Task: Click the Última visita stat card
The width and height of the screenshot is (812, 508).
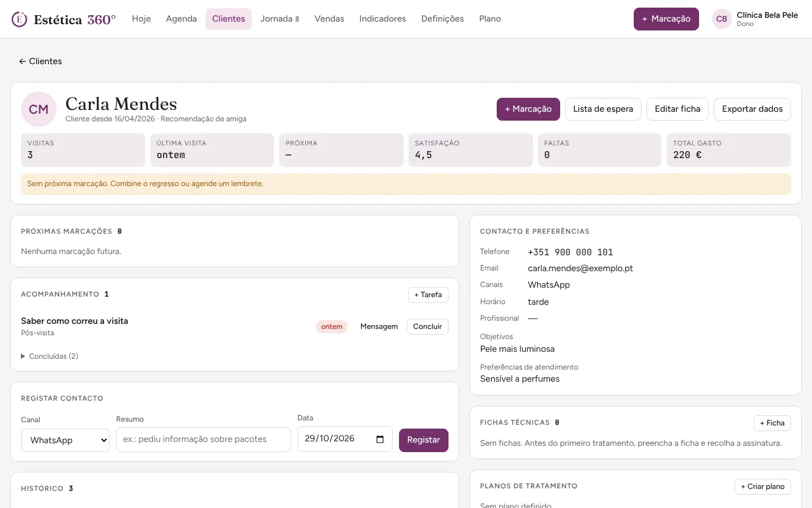Action: tap(212, 150)
